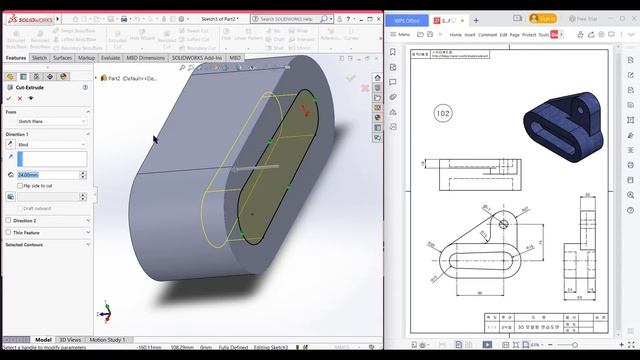Viewport: 640px width, 360px height.
Task: Expand the Part2 tree node
Action: pyautogui.click(x=96, y=78)
